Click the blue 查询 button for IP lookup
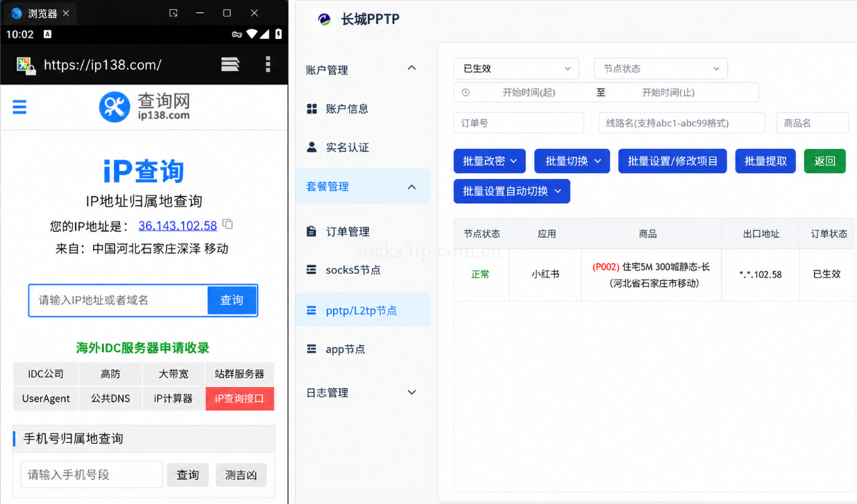The image size is (857, 504). pyautogui.click(x=232, y=300)
